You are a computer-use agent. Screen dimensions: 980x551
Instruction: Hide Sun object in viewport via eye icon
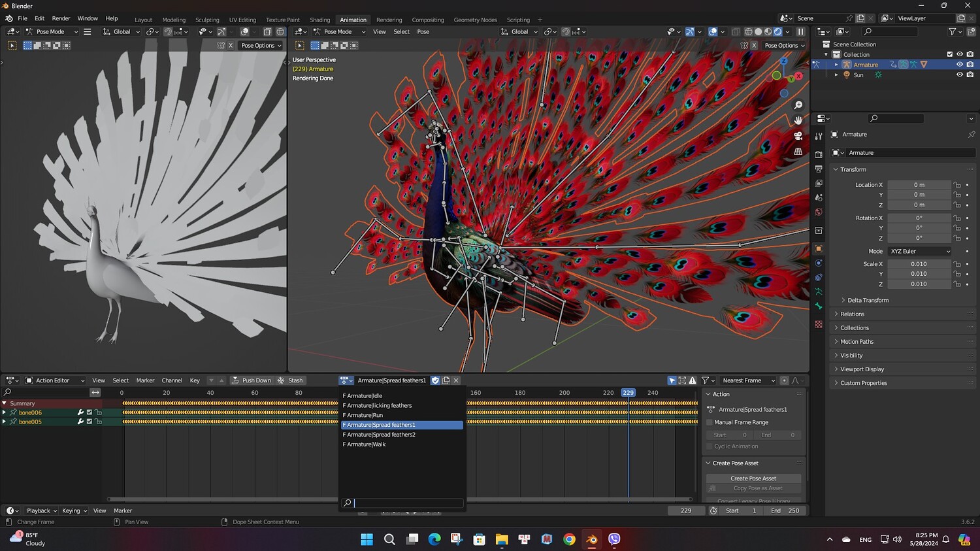(959, 75)
